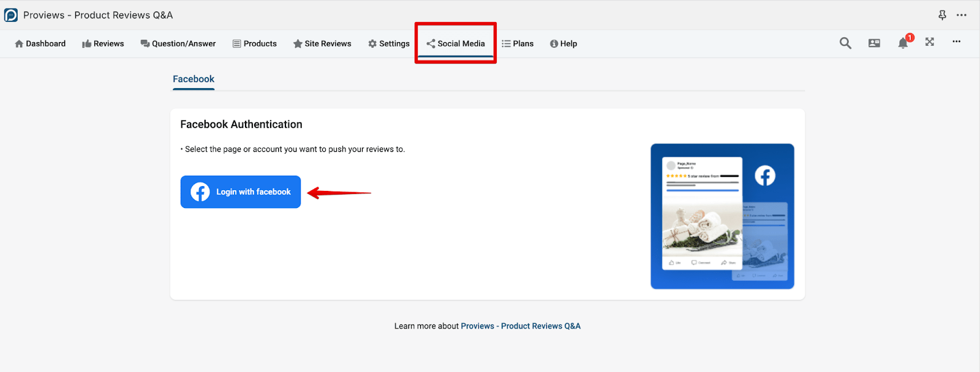Open the Help menu item

(x=563, y=43)
